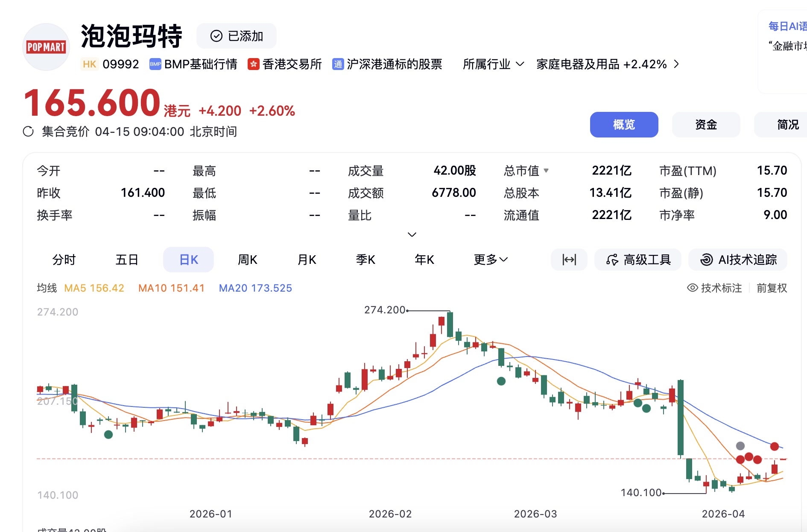Open 家庭电器及用品 industry link
This screenshot has width=807, height=532.
601,64
